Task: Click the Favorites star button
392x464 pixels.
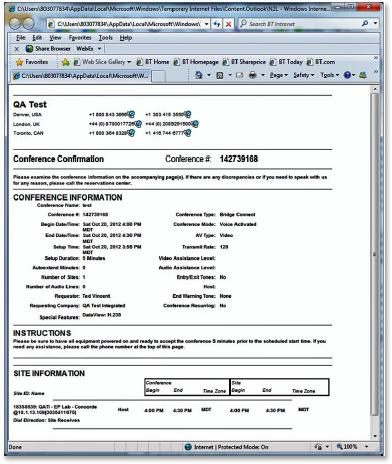Action: [32, 62]
